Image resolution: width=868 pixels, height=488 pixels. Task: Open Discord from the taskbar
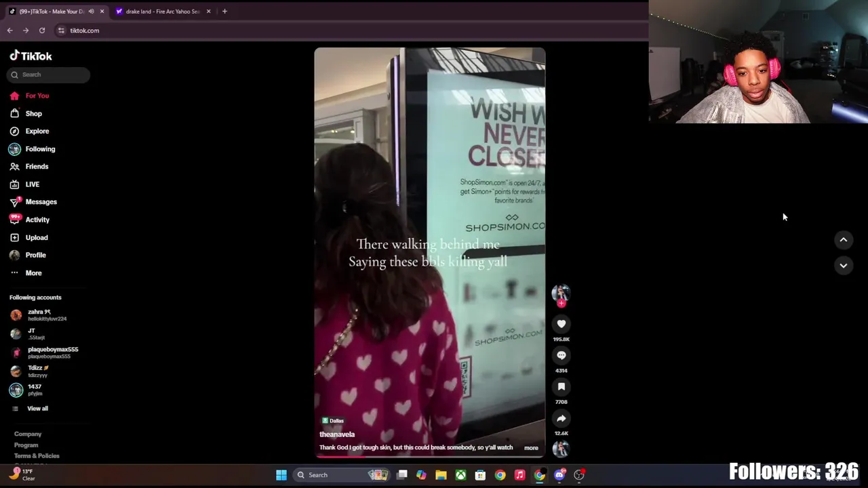tap(559, 475)
